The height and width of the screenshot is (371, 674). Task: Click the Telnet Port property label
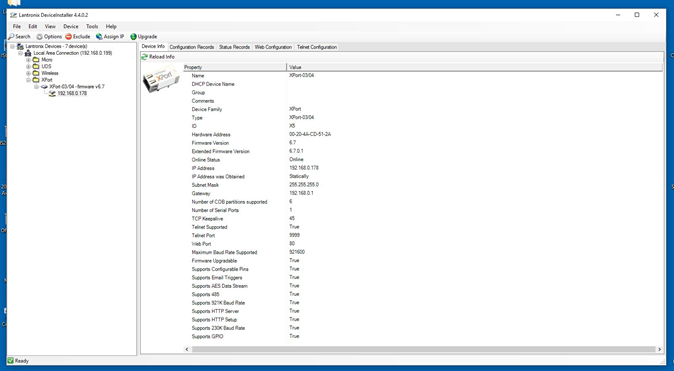pos(203,236)
